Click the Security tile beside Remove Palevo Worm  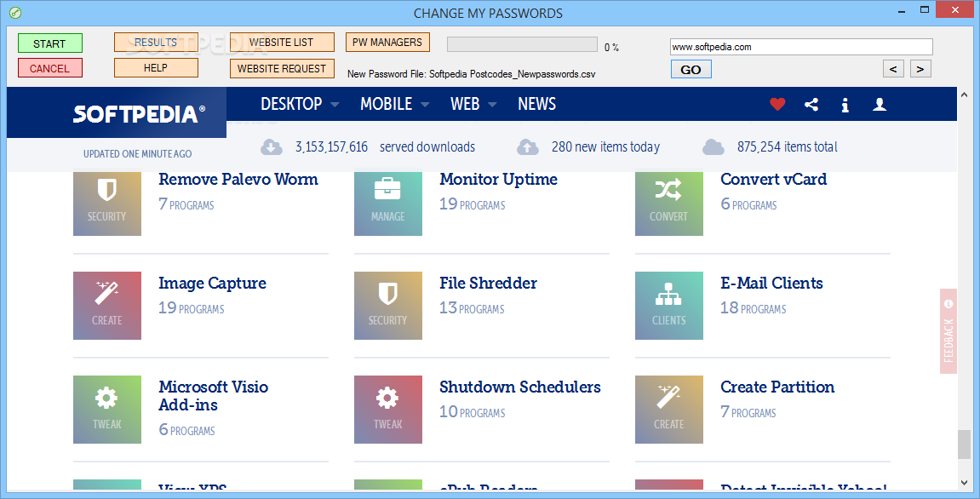coord(107,204)
